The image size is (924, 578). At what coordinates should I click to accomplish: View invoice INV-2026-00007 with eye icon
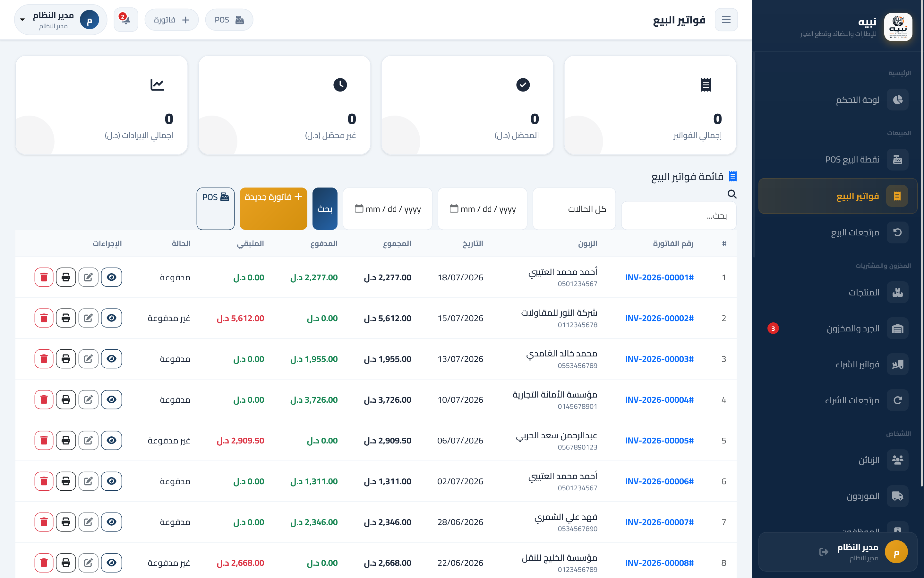click(112, 522)
